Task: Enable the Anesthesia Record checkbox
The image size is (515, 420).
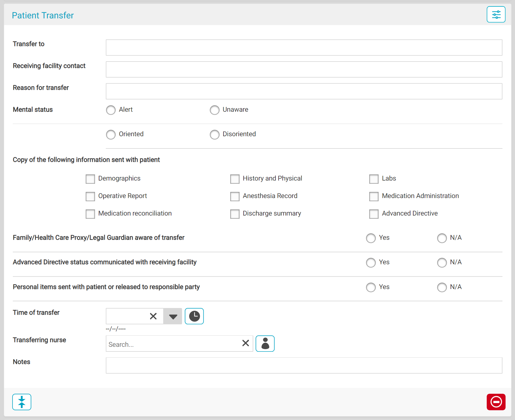Action: tap(235, 196)
